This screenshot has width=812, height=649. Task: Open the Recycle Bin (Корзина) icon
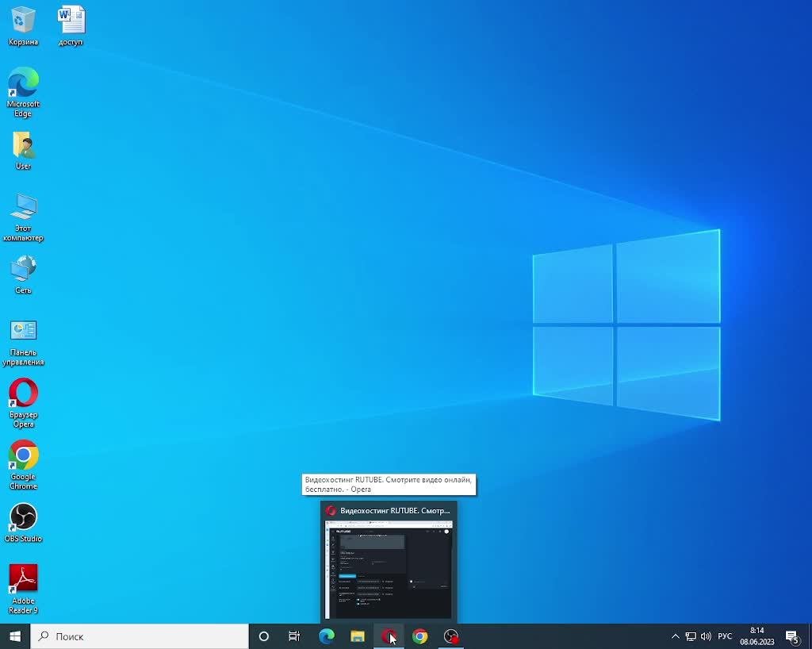point(23,26)
